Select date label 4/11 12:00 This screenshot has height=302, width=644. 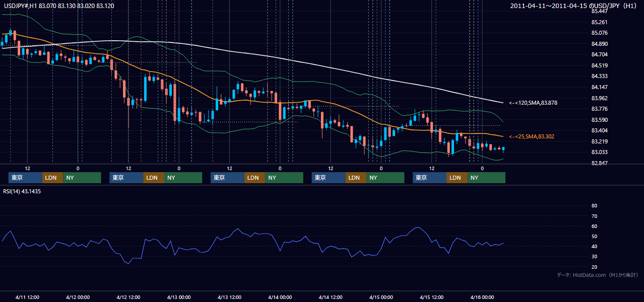tap(27, 297)
